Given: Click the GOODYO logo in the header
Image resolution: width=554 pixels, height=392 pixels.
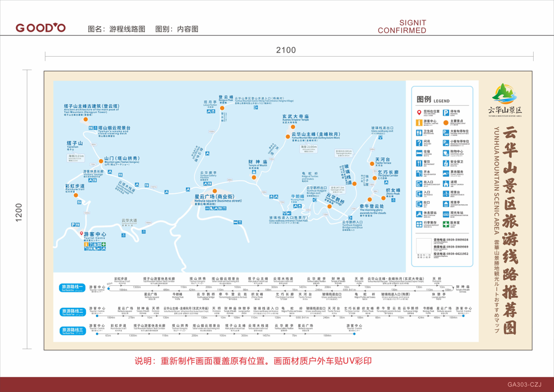Looking at the screenshot, I should [x=41, y=28].
